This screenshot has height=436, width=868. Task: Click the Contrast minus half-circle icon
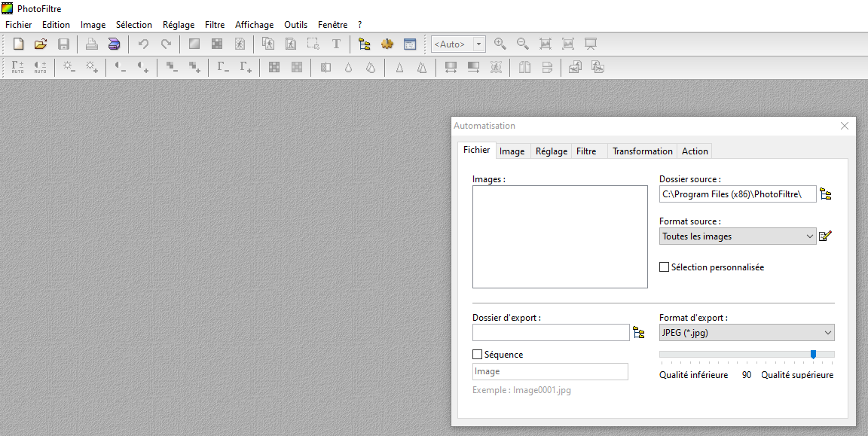[120, 68]
